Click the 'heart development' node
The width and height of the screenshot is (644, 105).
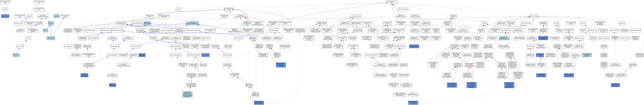pos(176,46)
